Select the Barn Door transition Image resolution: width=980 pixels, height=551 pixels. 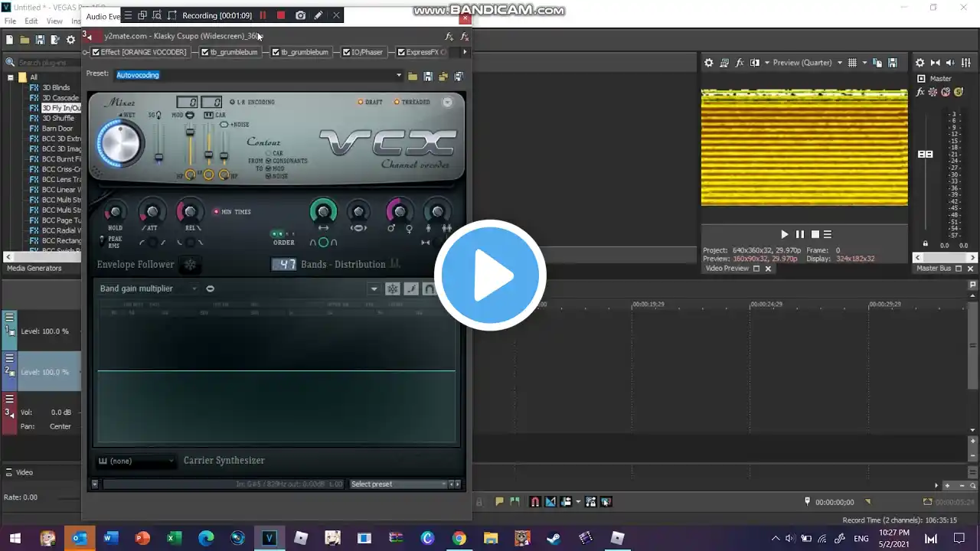click(57, 129)
